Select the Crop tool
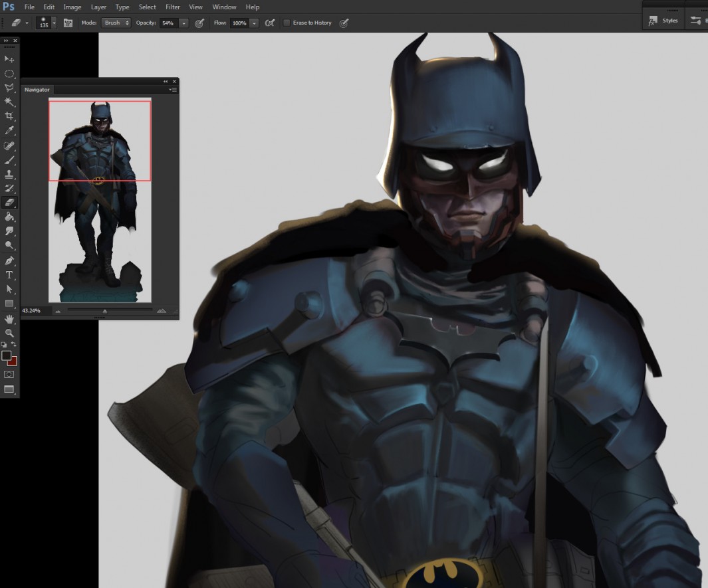 point(9,116)
